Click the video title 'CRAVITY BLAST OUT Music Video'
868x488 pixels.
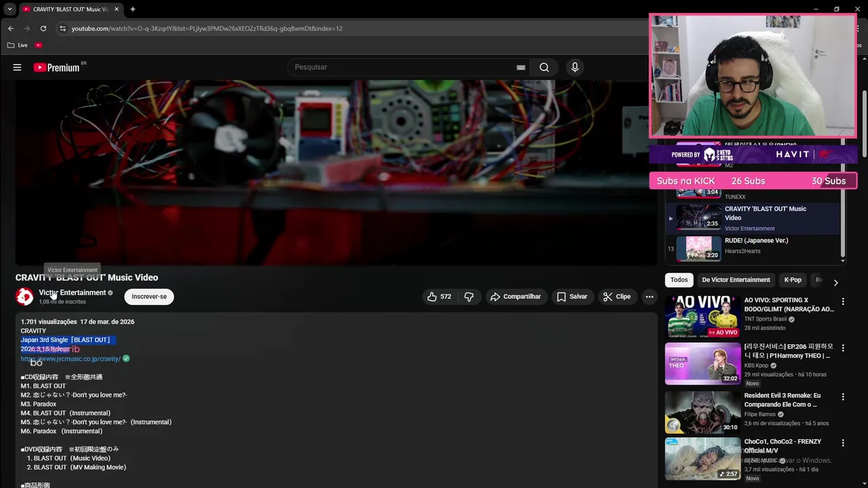click(87, 278)
